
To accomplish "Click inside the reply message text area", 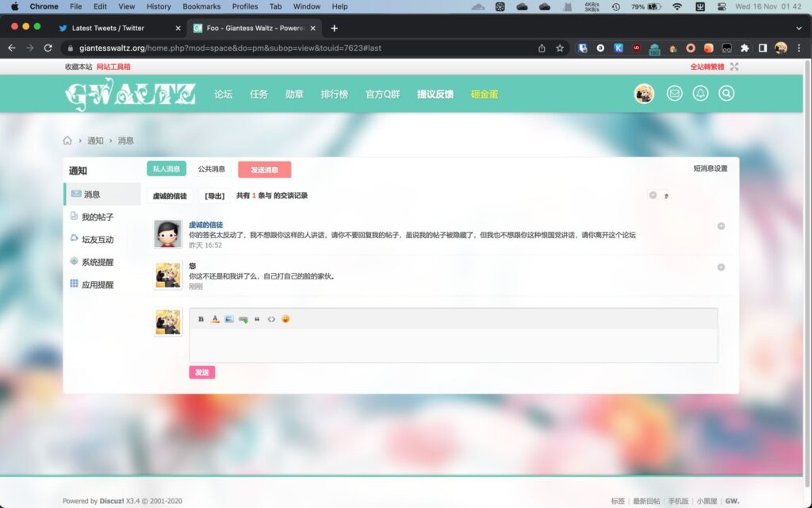I will pyautogui.click(x=452, y=345).
